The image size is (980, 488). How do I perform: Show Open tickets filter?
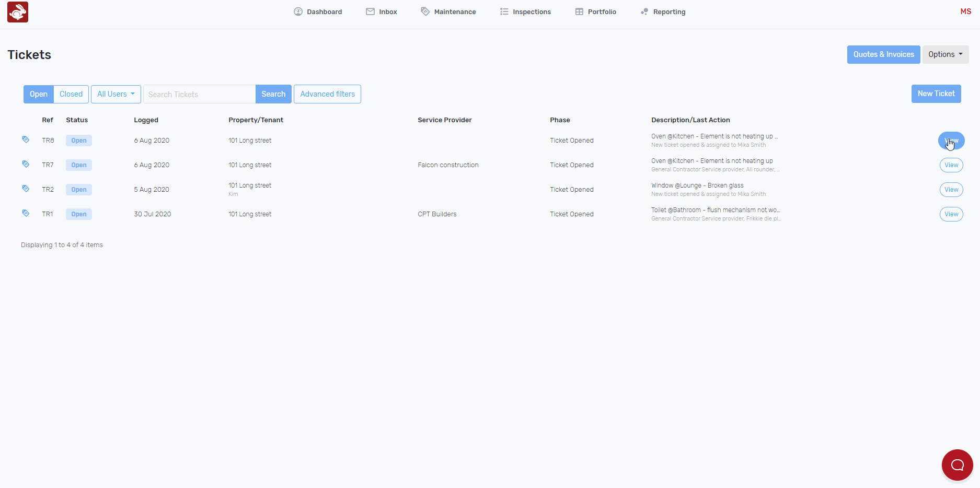39,94
